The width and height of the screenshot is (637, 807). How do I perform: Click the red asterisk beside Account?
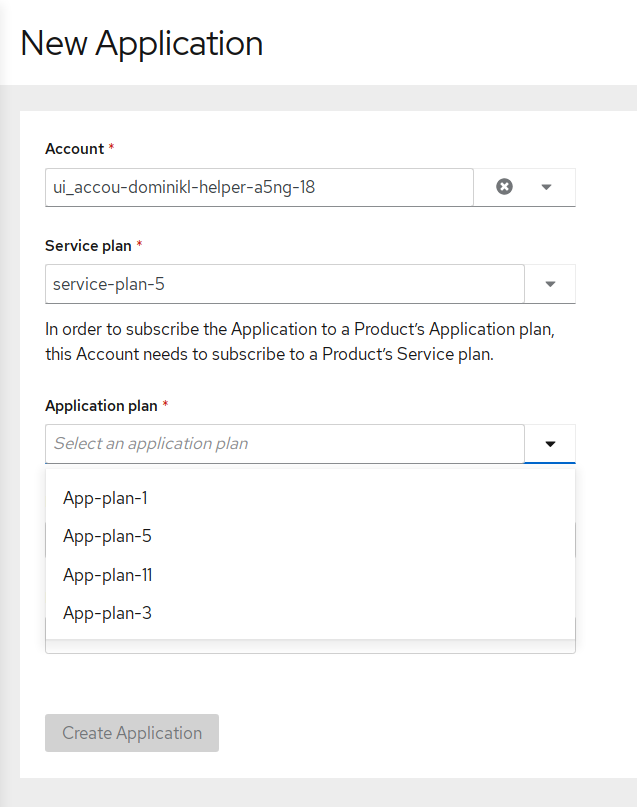pyautogui.click(x=111, y=149)
